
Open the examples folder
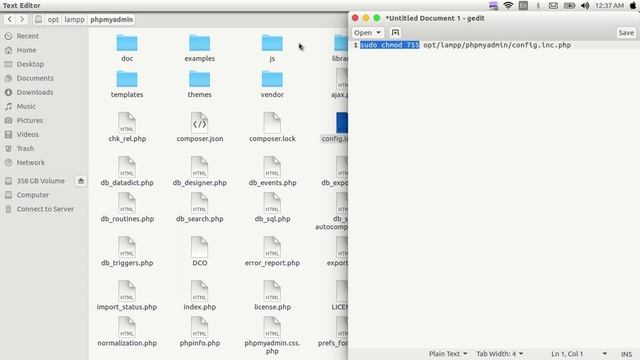(200, 43)
